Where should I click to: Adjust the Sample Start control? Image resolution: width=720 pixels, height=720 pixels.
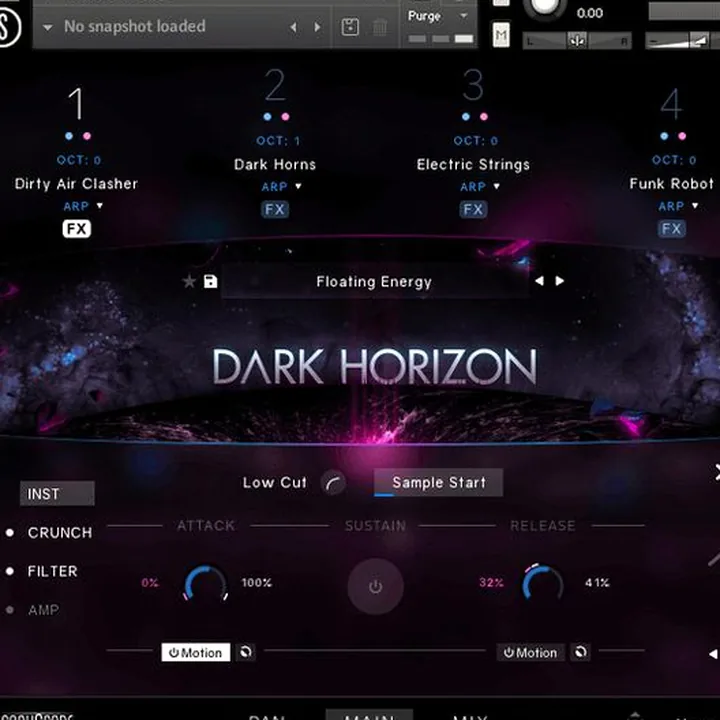click(x=439, y=483)
